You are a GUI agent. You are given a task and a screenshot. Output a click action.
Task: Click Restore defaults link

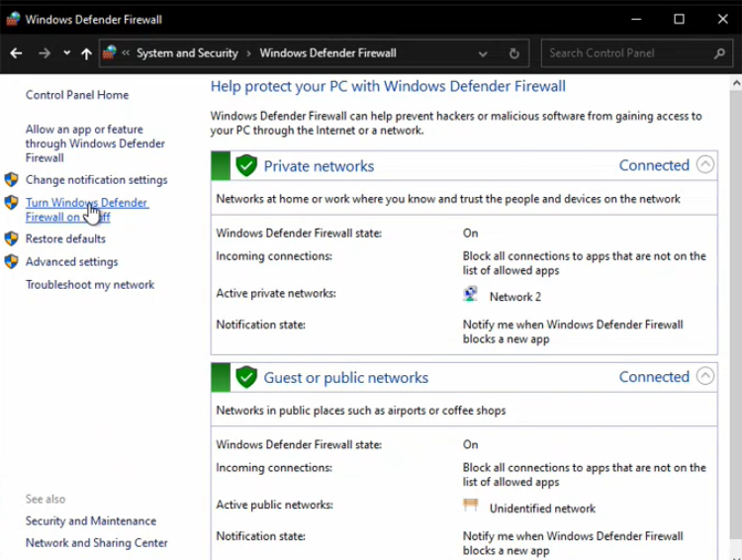(65, 238)
